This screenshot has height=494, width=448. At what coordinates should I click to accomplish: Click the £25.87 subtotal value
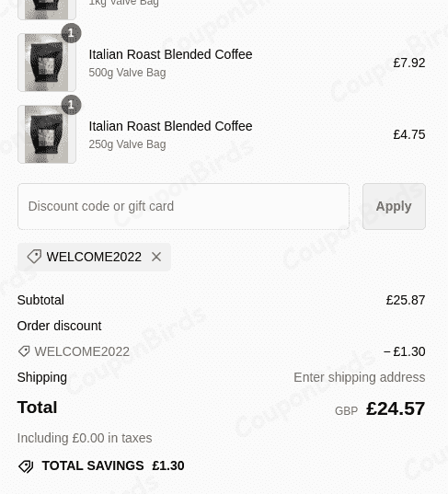[x=406, y=300]
